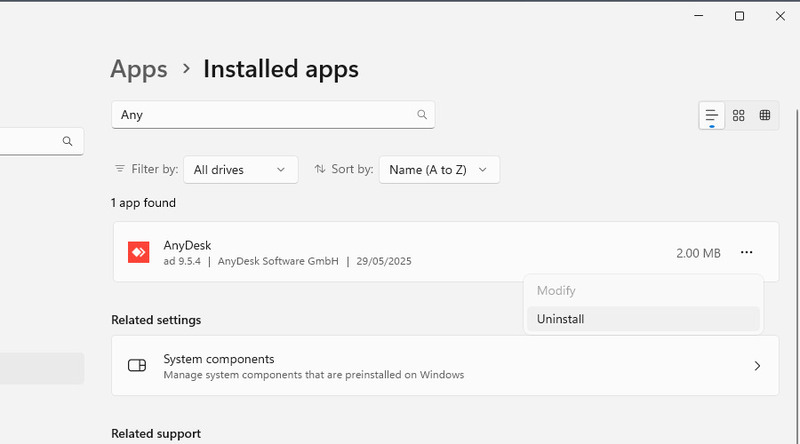The height and width of the screenshot is (444, 800).
Task: Click 'Manage system components that are preinstalled' description
Action: 314,375
